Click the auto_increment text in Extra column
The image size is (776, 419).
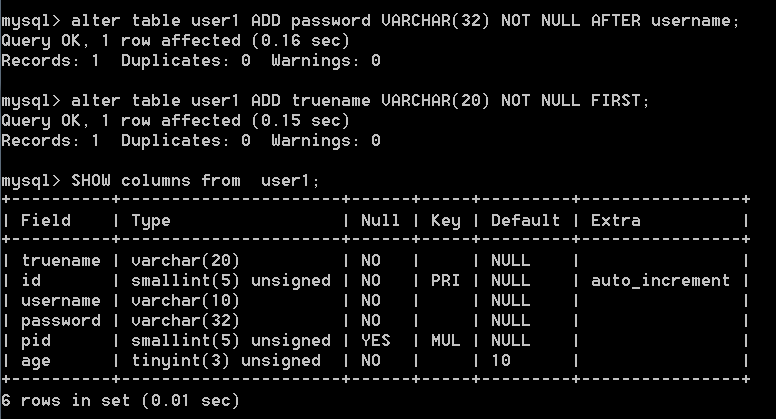point(660,281)
